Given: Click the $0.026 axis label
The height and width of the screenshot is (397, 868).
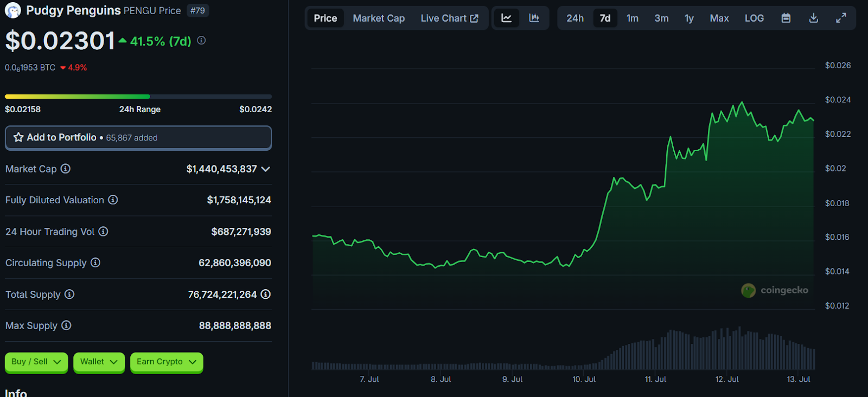Looking at the screenshot, I should point(838,65).
